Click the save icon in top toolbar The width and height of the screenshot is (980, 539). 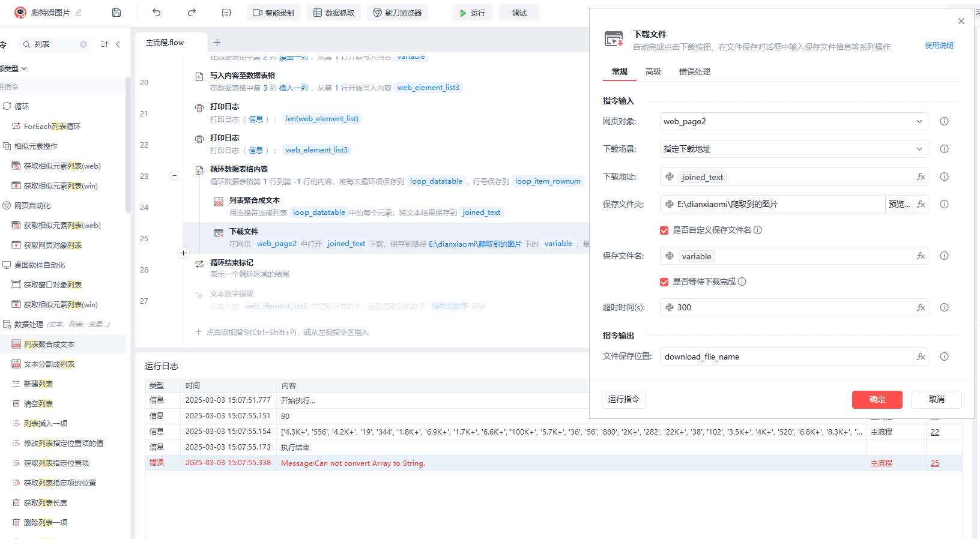tap(116, 13)
